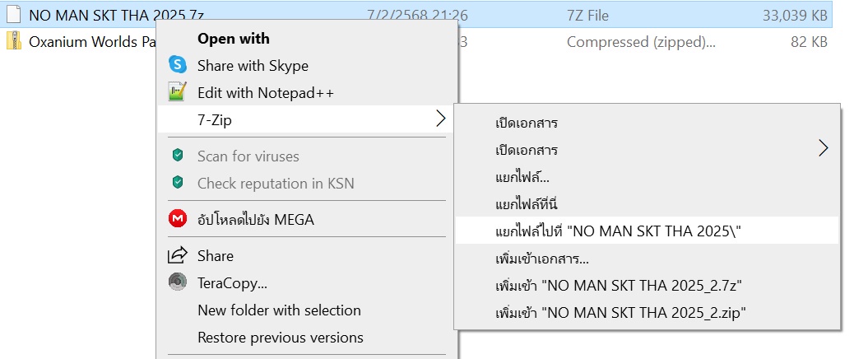Screen dimensions: 868x359
Task: Select New folder with selection
Action: [279, 310]
